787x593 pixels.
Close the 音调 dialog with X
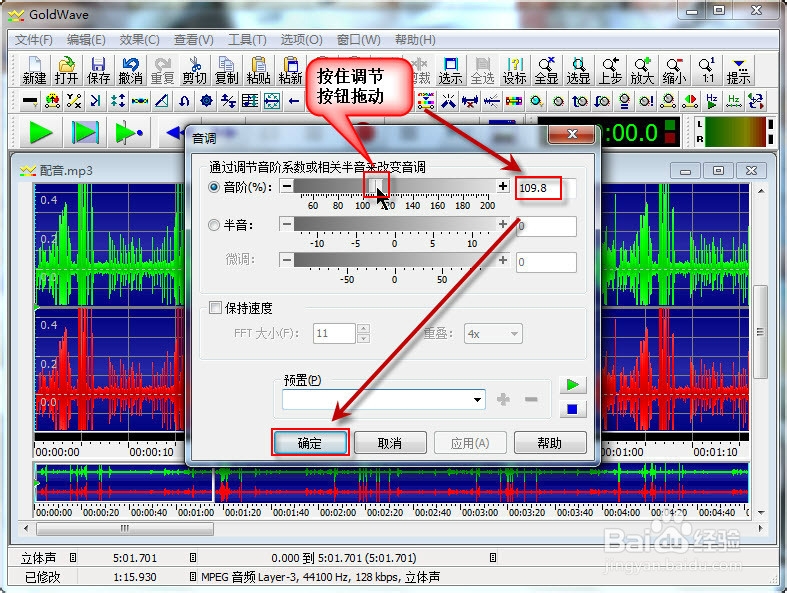[572, 134]
